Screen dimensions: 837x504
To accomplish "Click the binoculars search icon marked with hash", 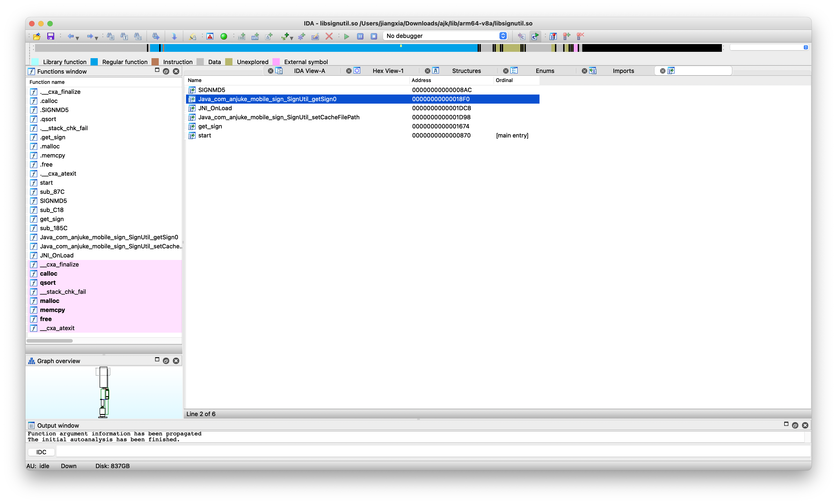I will (110, 36).
